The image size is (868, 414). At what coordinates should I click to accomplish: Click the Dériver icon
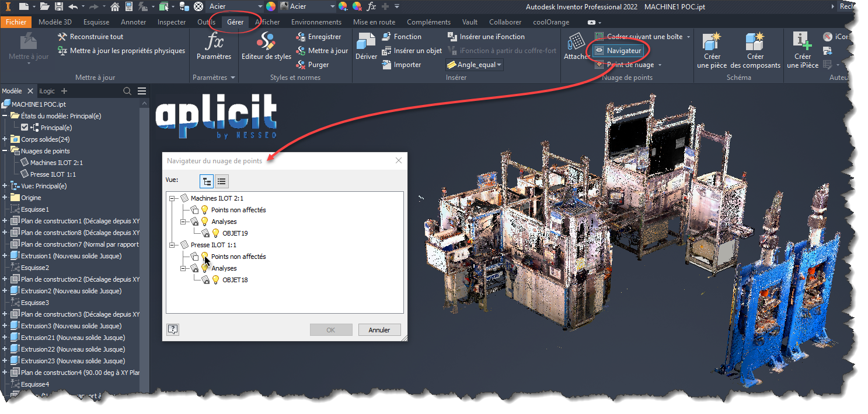click(366, 43)
